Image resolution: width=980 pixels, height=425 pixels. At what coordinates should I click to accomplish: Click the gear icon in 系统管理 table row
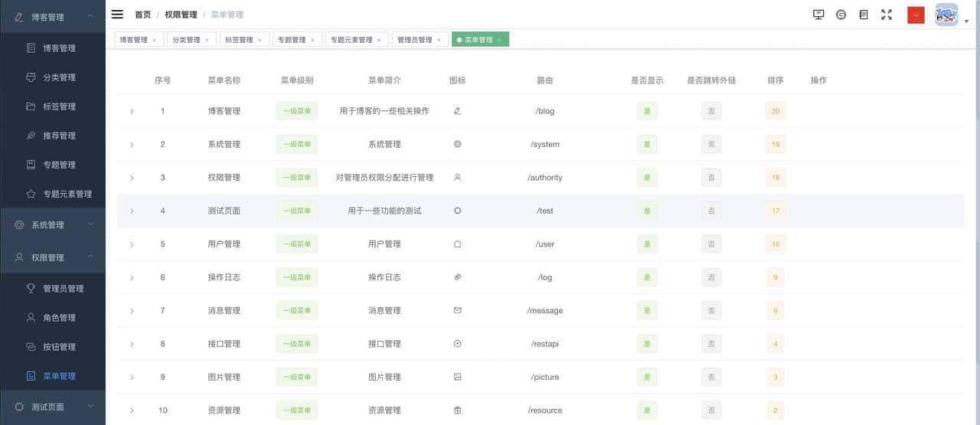tap(457, 144)
